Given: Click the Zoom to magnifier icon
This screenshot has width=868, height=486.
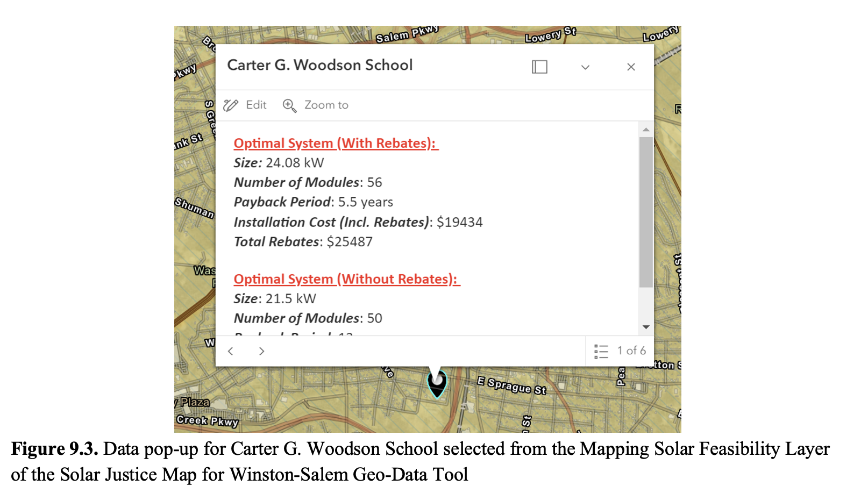Looking at the screenshot, I should coord(289,105).
